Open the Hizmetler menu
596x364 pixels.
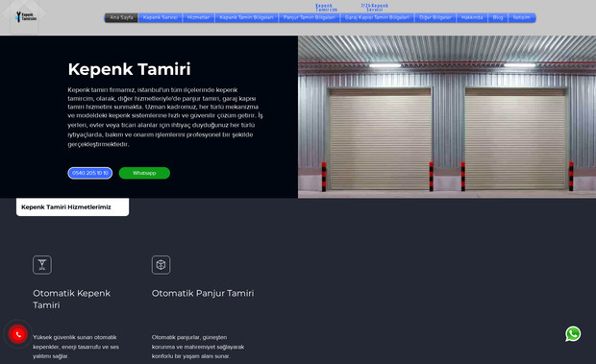pyautogui.click(x=198, y=18)
